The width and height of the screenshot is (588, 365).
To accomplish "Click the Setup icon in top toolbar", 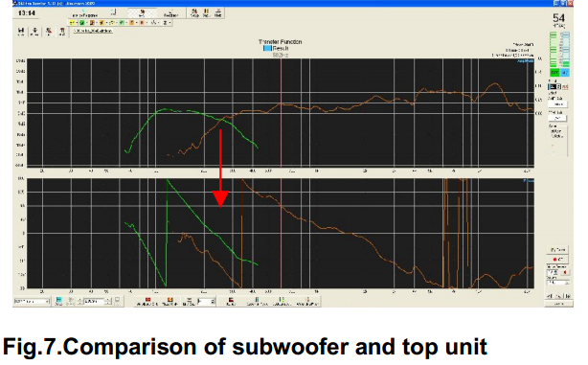I will (194, 13).
